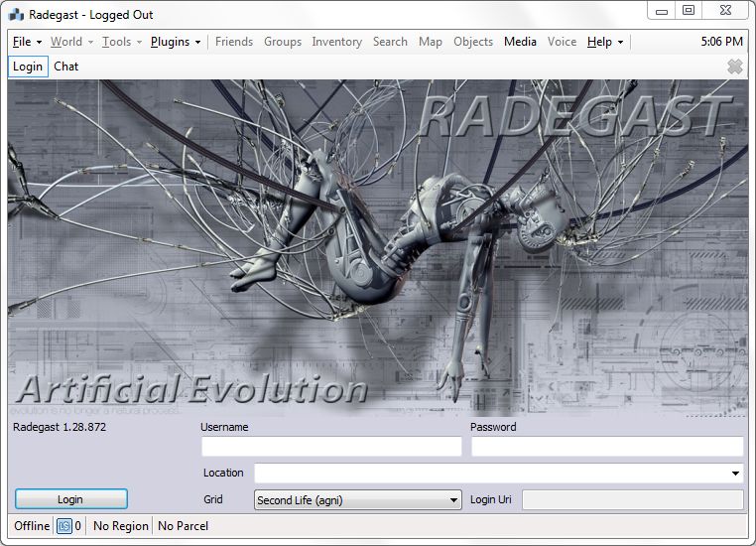This screenshot has width=756, height=546.
Task: Click the Offline status label
Action: coord(32,526)
